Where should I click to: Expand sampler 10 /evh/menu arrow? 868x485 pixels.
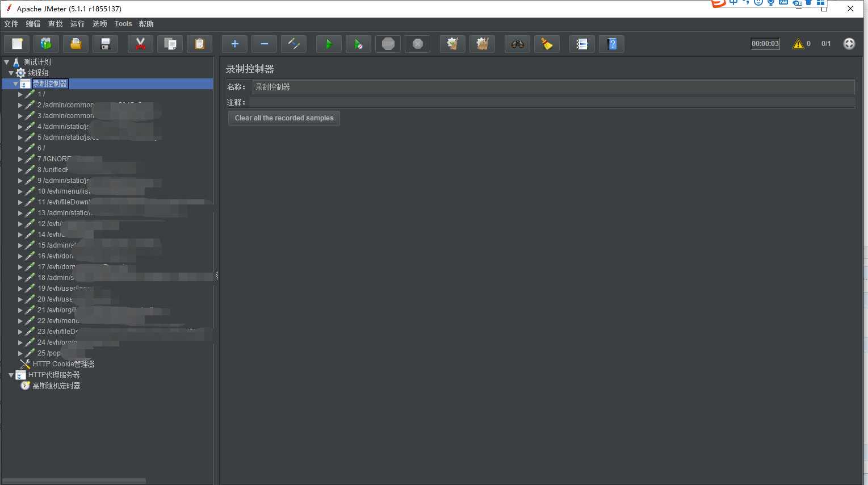(x=20, y=191)
